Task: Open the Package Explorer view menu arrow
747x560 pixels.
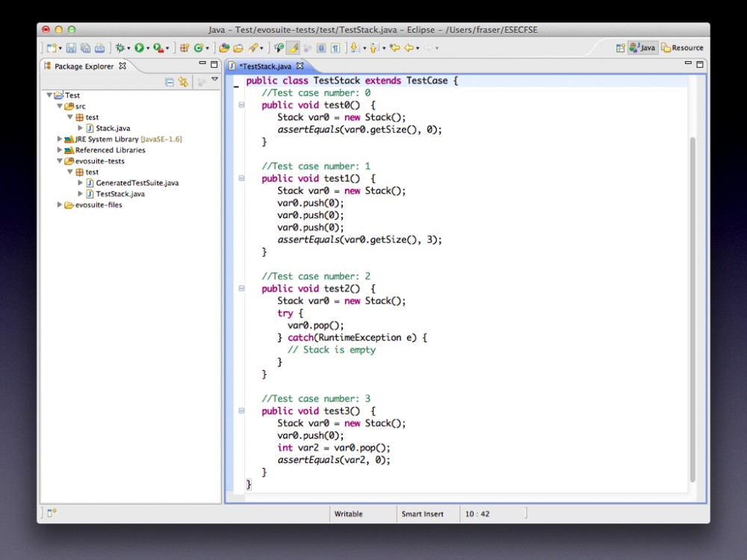Action: (x=214, y=79)
